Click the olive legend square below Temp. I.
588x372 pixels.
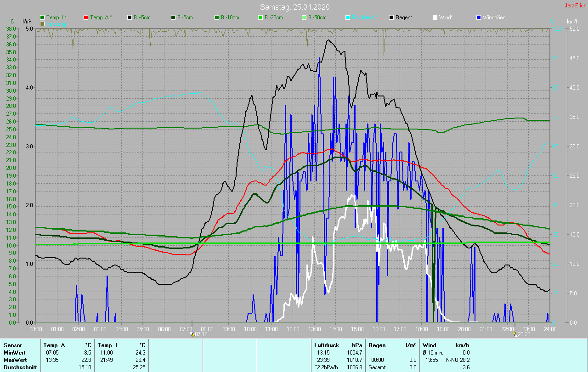click(x=43, y=23)
